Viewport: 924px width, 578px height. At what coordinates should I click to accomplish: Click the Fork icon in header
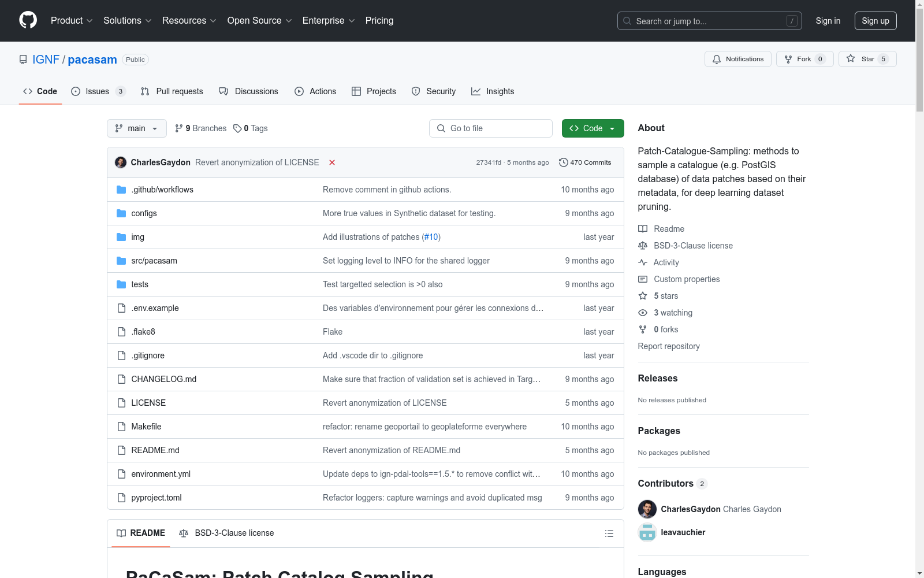788,59
